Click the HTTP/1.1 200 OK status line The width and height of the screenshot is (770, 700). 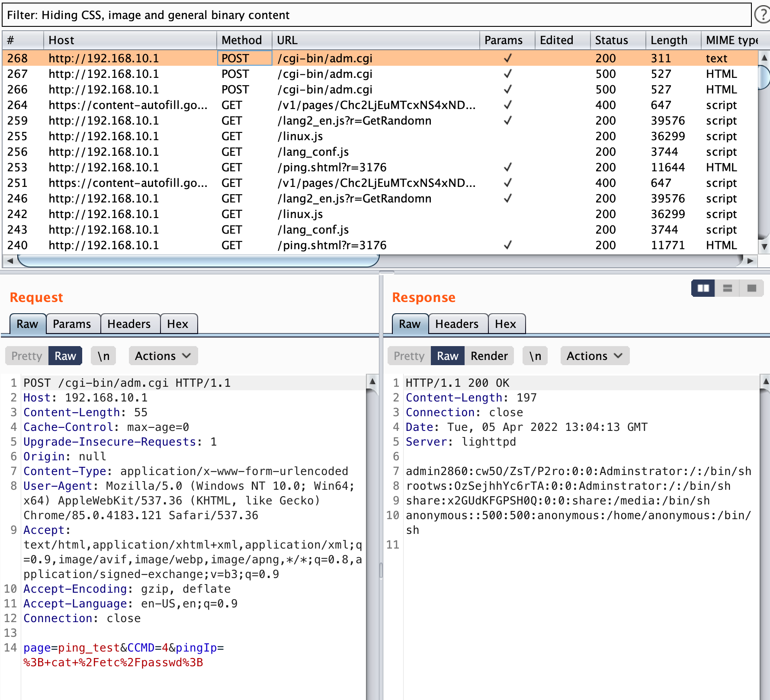pyautogui.click(x=458, y=383)
